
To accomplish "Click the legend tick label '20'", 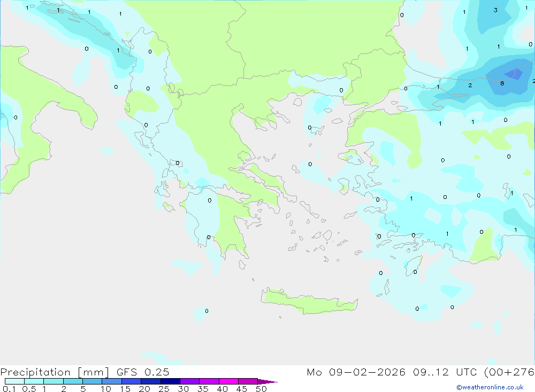I will point(144,389).
